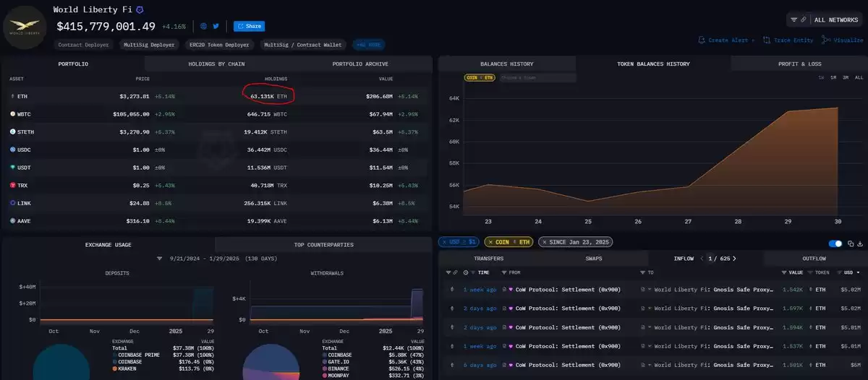The image size is (868, 380).
Task: Select the MultiSig / Contract Wallet tag
Action: [x=304, y=45]
